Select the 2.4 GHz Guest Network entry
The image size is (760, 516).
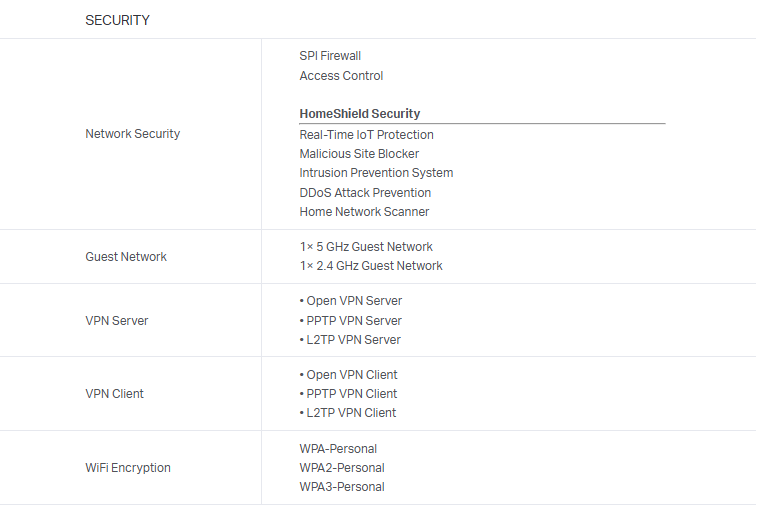tap(371, 266)
